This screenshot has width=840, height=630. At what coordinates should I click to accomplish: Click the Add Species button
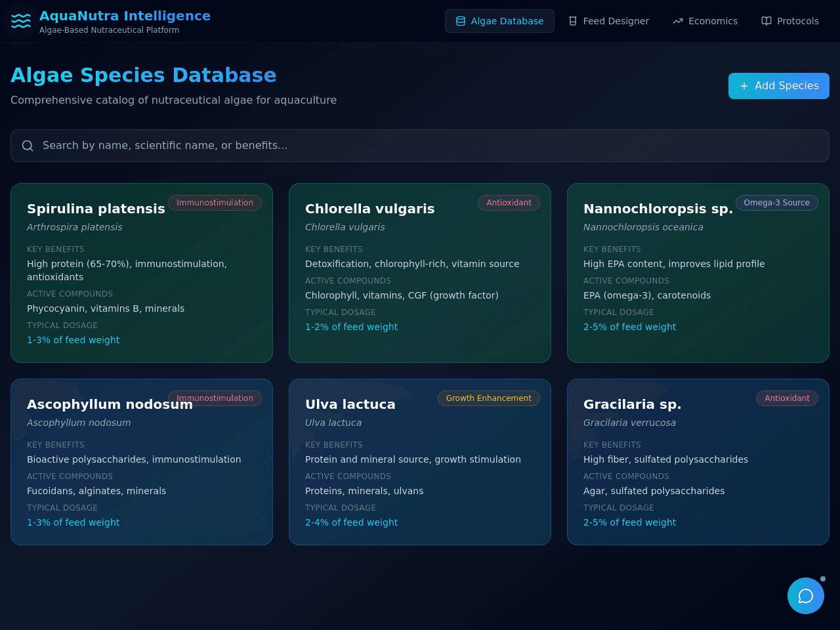coord(779,86)
